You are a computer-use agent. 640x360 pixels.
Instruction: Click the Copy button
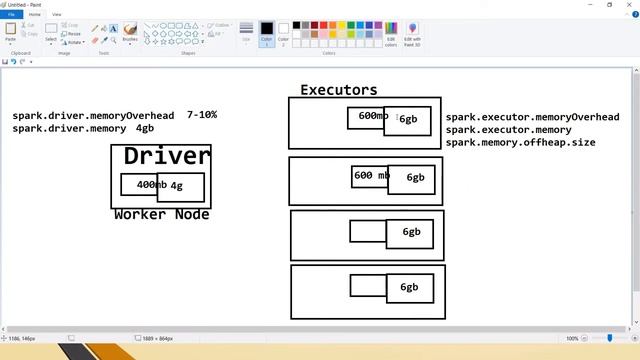[29, 34]
